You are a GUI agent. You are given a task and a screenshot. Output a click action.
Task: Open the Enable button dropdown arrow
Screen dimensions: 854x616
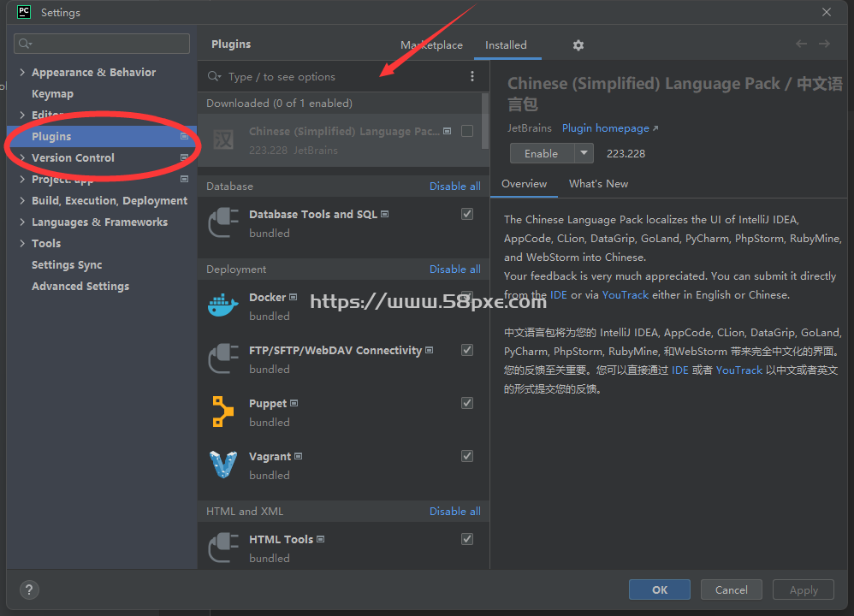[x=584, y=153]
